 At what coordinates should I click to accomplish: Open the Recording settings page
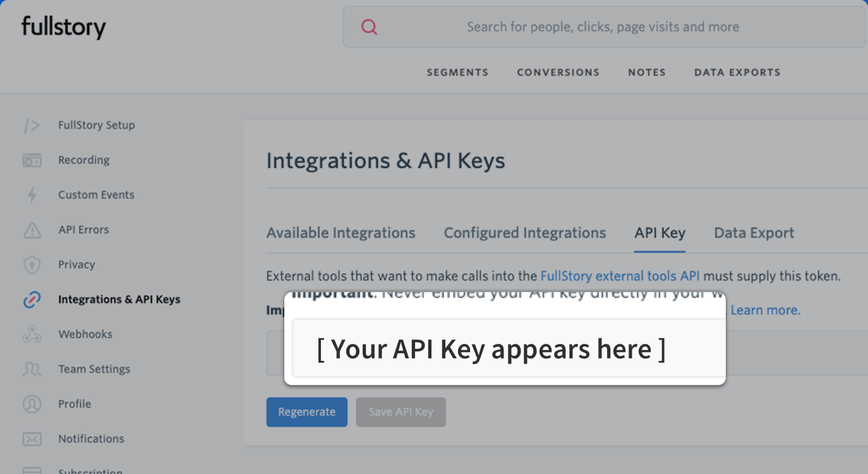(84, 160)
